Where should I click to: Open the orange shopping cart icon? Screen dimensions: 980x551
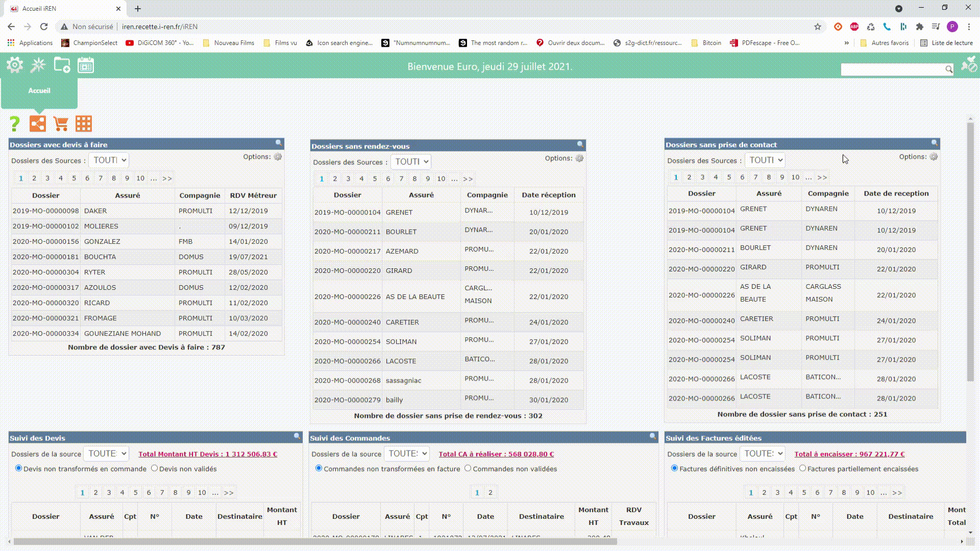[x=61, y=123]
